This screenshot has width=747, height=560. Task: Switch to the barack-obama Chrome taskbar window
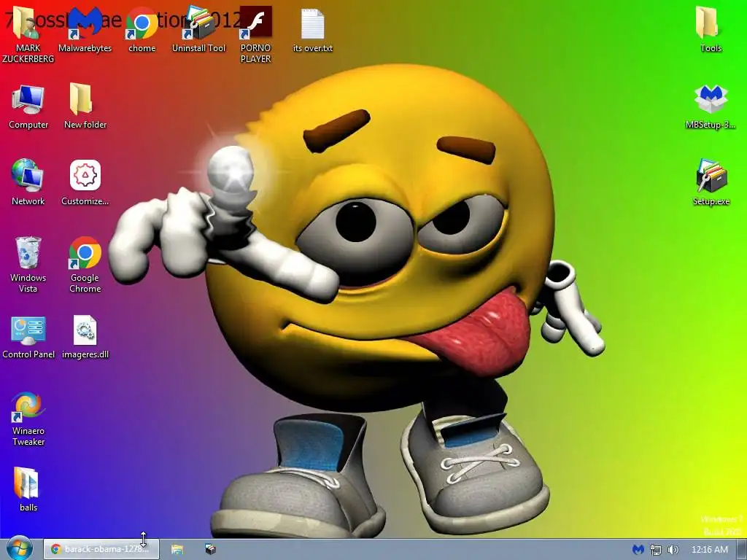[x=101, y=549]
